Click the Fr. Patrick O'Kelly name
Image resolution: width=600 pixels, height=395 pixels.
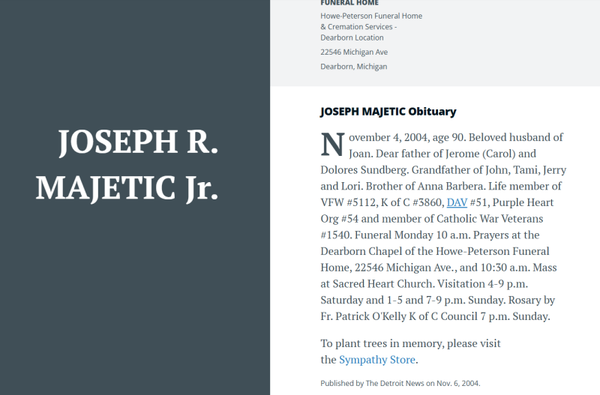point(364,316)
